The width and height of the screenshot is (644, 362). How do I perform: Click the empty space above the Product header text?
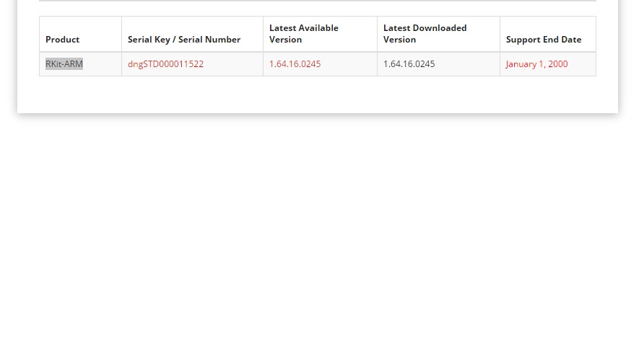point(79,25)
